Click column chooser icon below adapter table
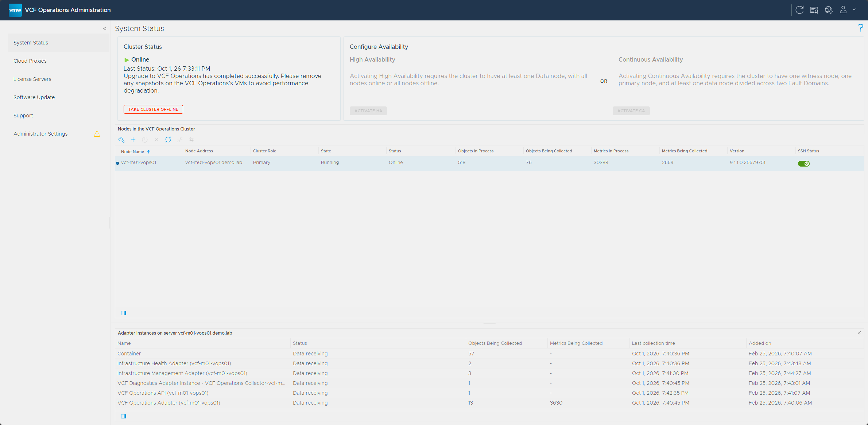868x425 pixels. tap(124, 416)
